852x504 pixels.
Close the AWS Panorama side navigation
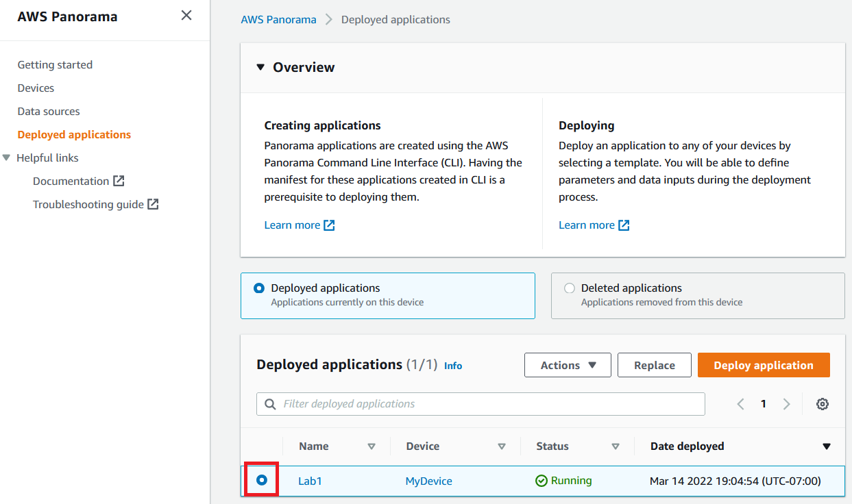click(x=186, y=15)
